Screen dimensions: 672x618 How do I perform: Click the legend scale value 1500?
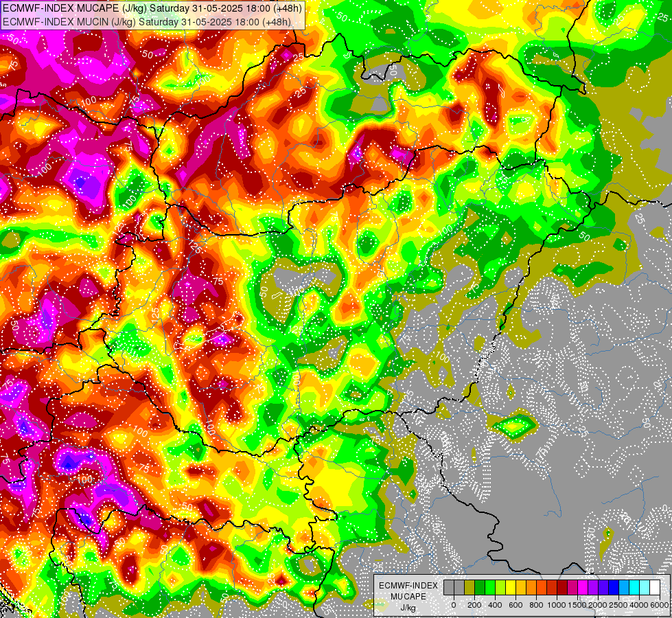pyautogui.click(x=578, y=605)
